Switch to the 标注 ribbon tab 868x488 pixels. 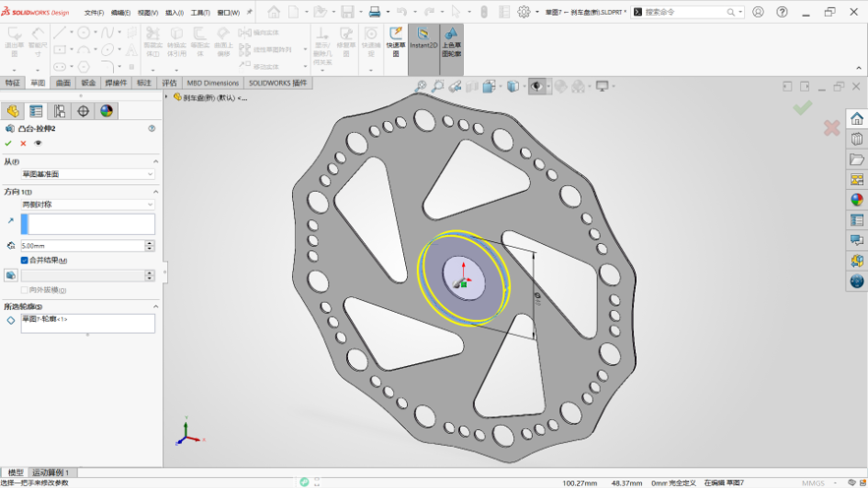click(x=144, y=83)
